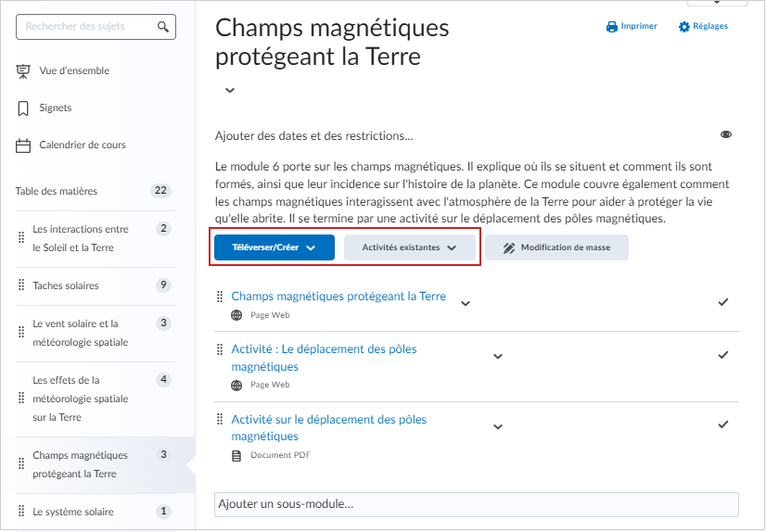Screen dimensions: 766x532
Task: Open Activité sur le déplacement des pôles magnétiques link
Action: pyautogui.click(x=329, y=427)
